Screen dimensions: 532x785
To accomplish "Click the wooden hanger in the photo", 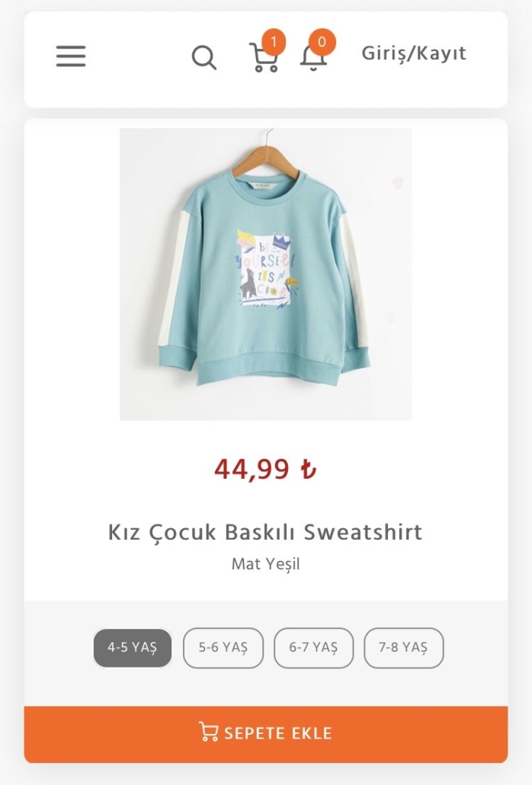I will coord(267,157).
